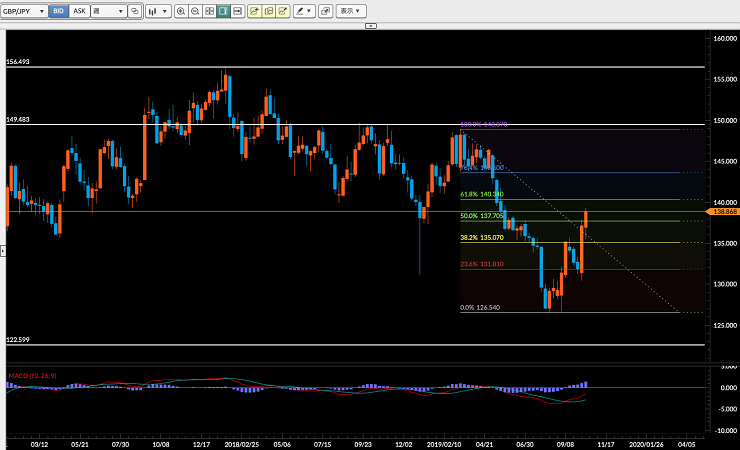Toggle the highlighted teal chart view icon

pyautogui.click(x=224, y=11)
